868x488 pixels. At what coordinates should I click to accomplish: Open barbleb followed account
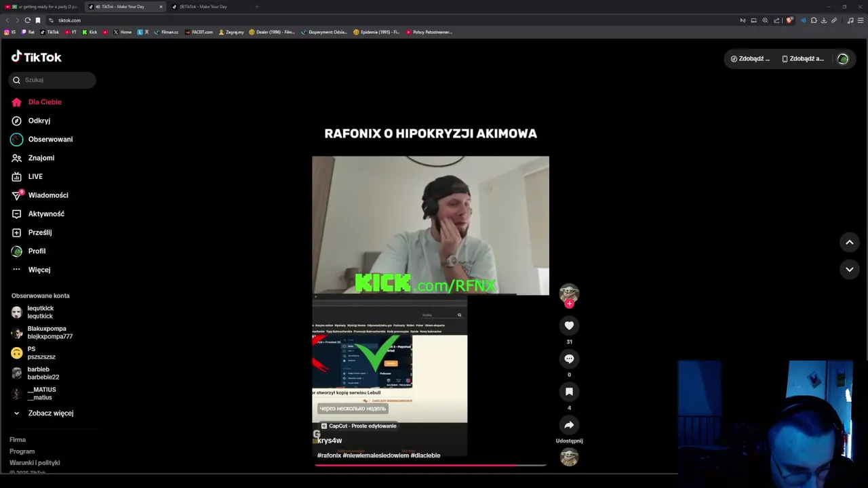tap(35, 373)
